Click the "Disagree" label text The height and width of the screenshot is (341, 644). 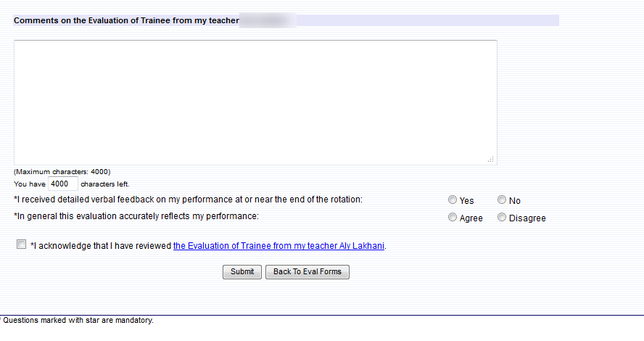(x=527, y=218)
